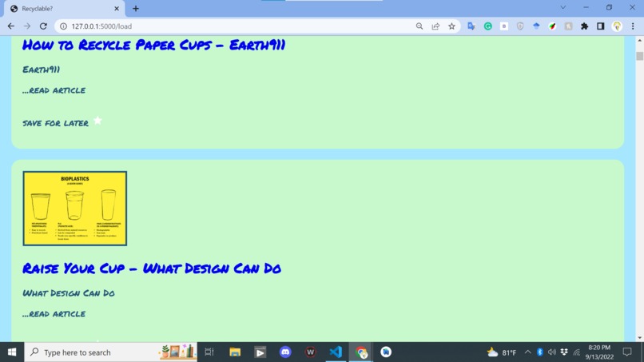
Task: Click the taskbar search box
Action: pos(111,352)
